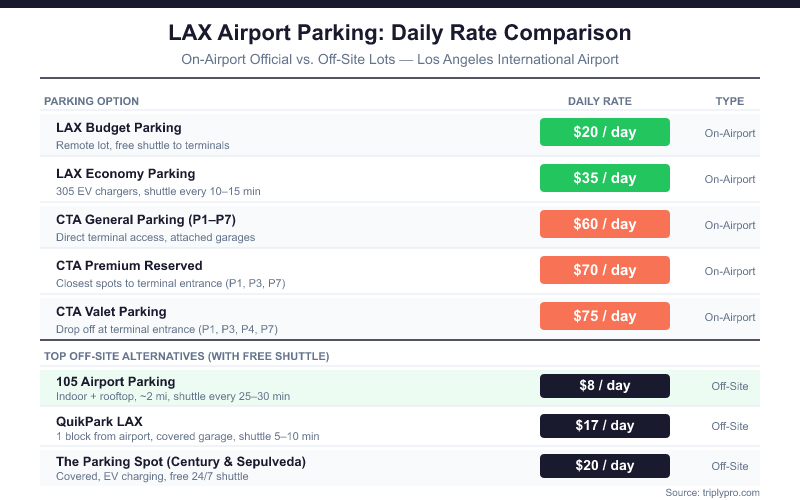Click the DAILY RATE column header
This screenshot has width=800, height=500.
[600, 101]
